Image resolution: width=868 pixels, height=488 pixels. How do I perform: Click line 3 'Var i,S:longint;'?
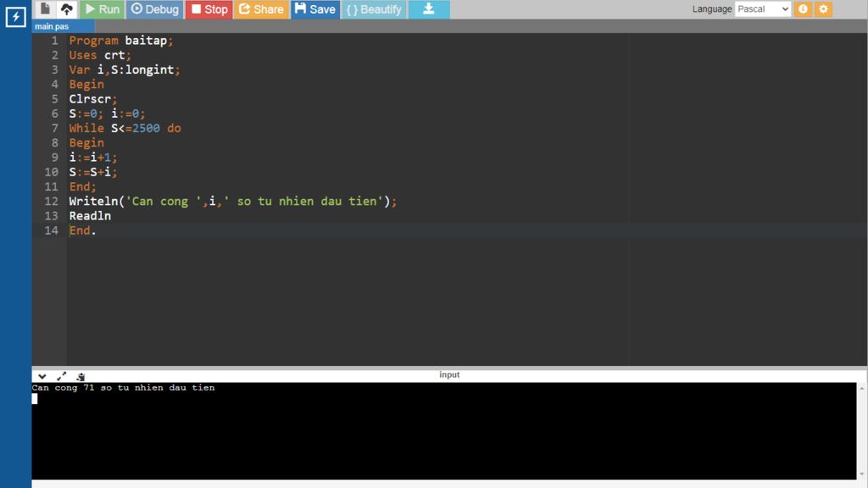125,69
